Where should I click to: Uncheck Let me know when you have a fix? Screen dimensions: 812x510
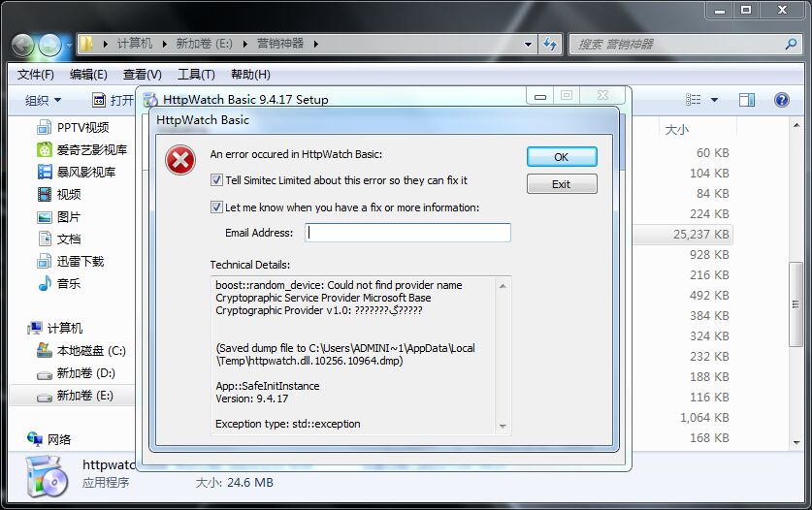(217, 207)
